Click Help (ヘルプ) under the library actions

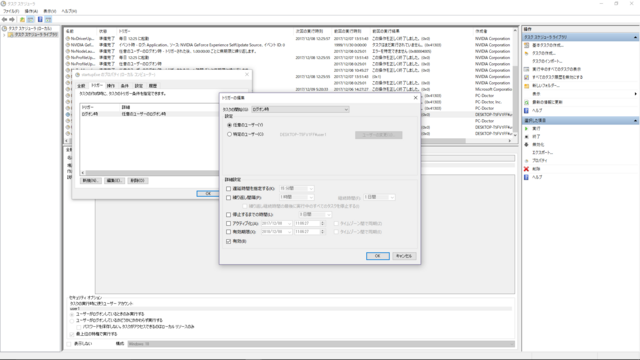[537, 110]
